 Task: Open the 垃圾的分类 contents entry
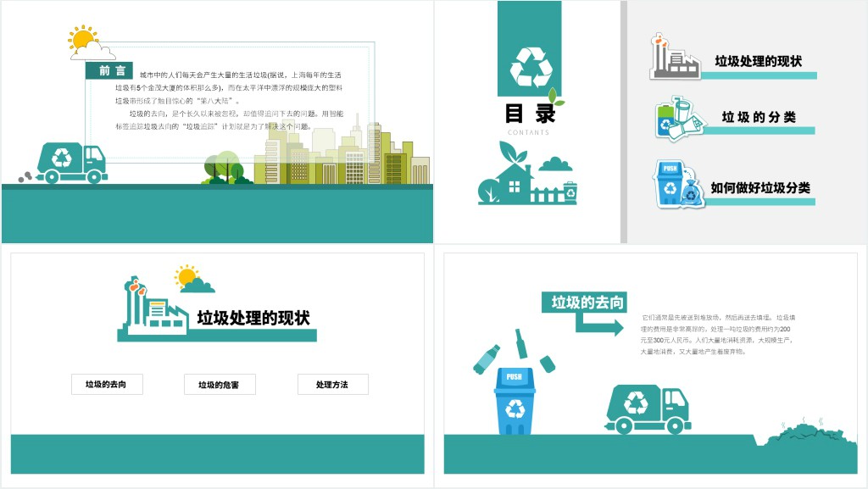coord(759,118)
